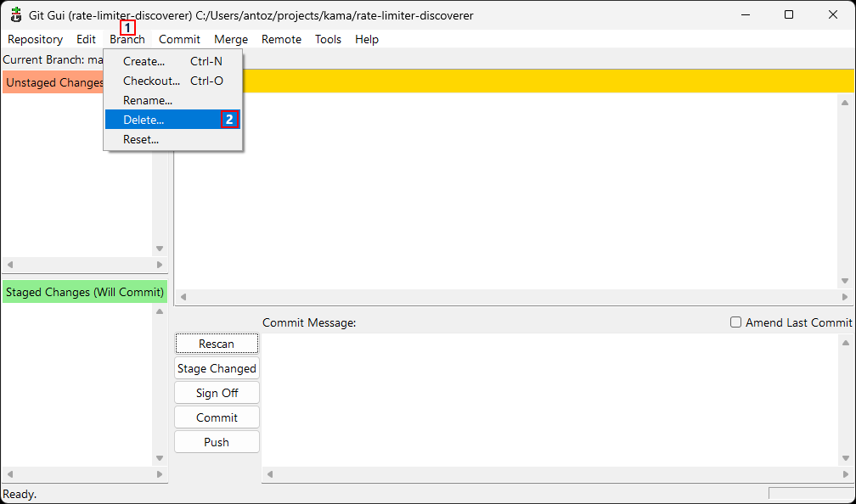Click inside the Commit Message text area
856x504 pixels.
549,397
